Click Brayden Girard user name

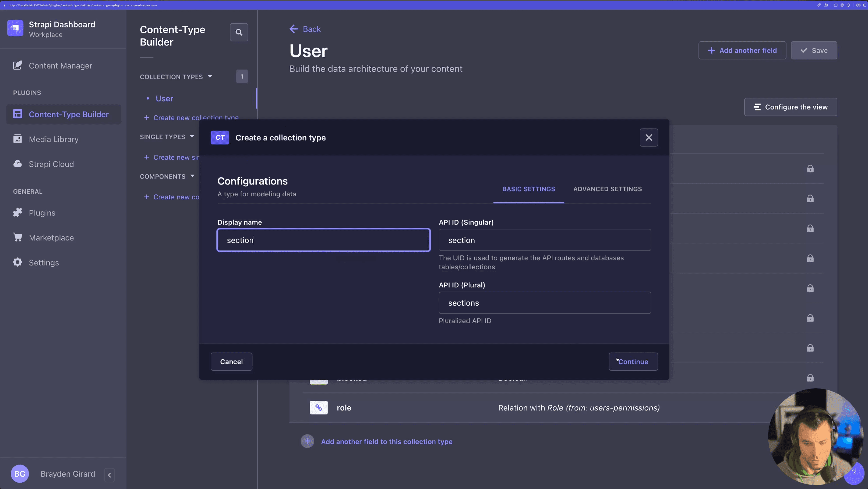pos(68,474)
